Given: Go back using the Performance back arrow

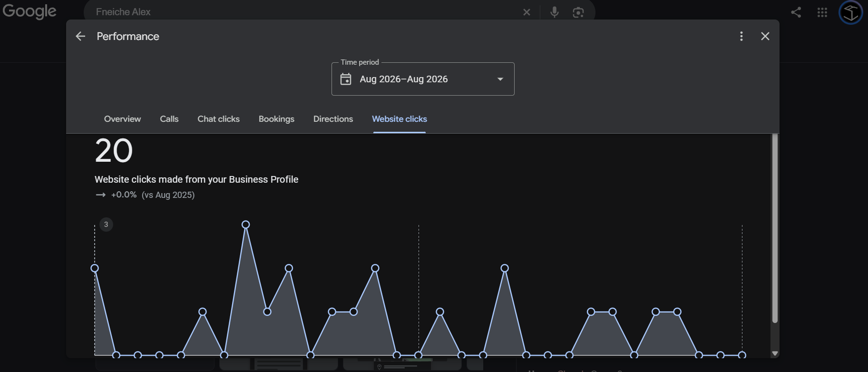Looking at the screenshot, I should point(80,36).
